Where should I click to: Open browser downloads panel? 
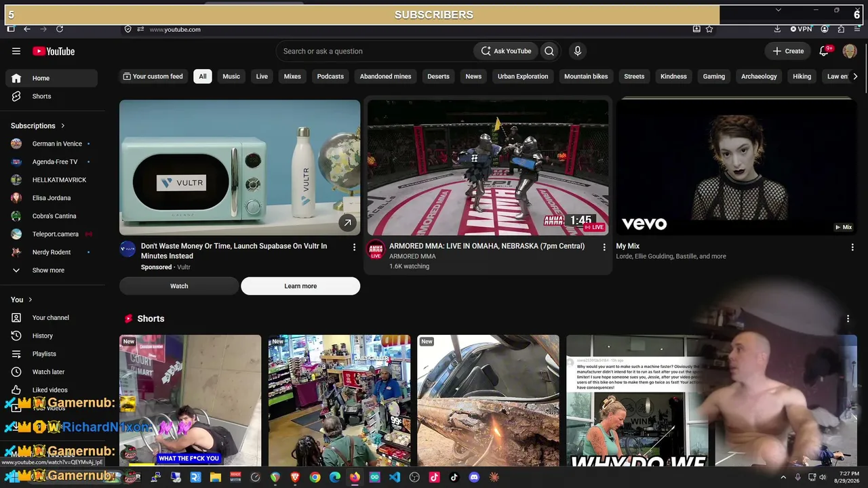[777, 29]
